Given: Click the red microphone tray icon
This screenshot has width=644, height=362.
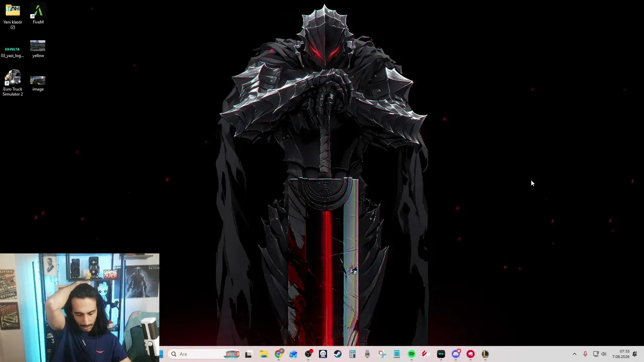Looking at the screenshot, I should (585, 354).
